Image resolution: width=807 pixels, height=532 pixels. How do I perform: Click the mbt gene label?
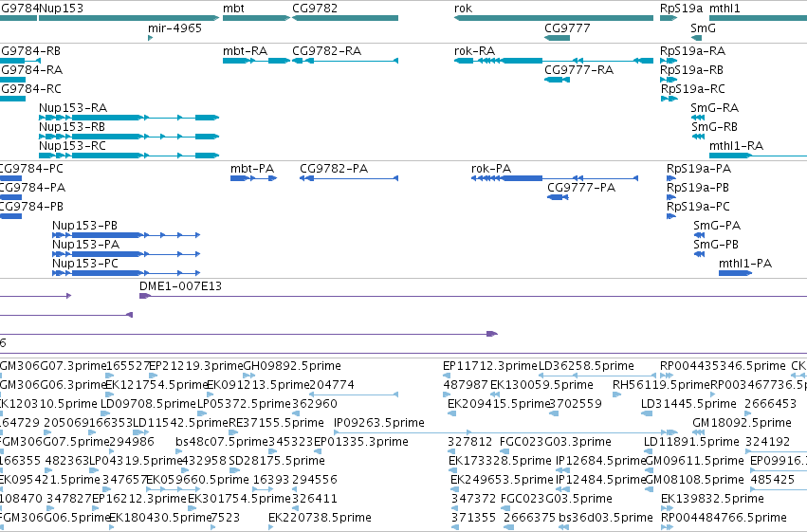point(233,9)
